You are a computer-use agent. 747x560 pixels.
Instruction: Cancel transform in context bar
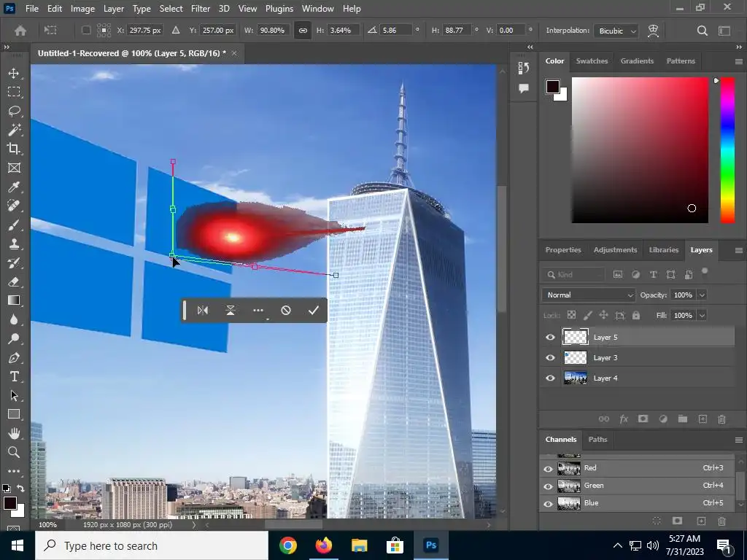[286, 311]
